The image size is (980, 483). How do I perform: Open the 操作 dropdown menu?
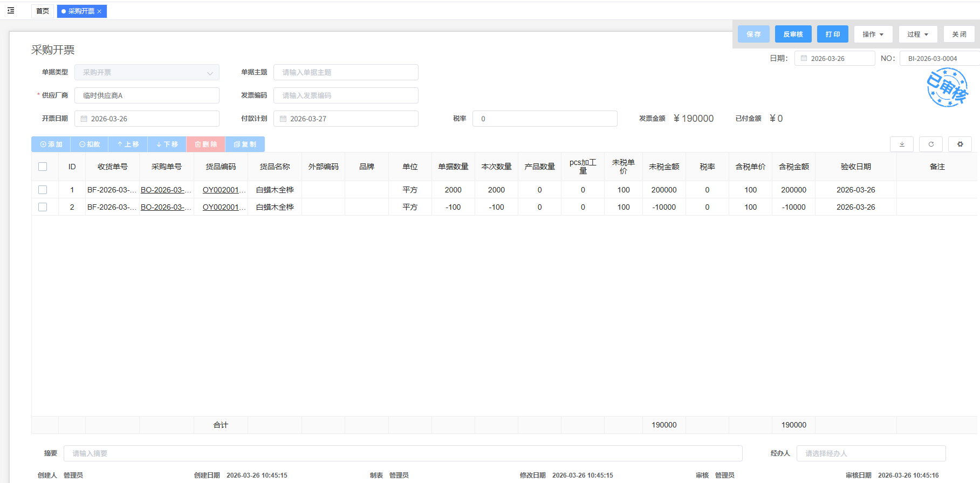tap(873, 34)
